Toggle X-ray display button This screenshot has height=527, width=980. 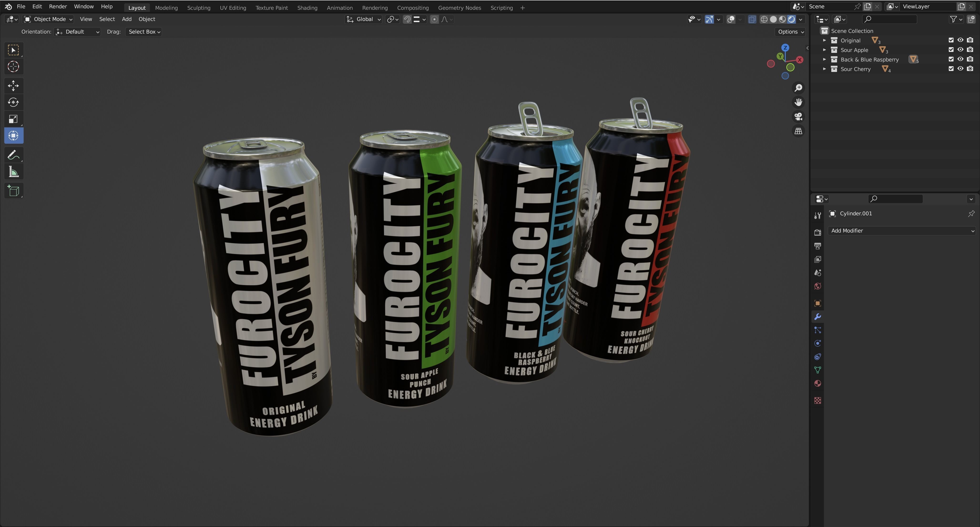[752, 19]
